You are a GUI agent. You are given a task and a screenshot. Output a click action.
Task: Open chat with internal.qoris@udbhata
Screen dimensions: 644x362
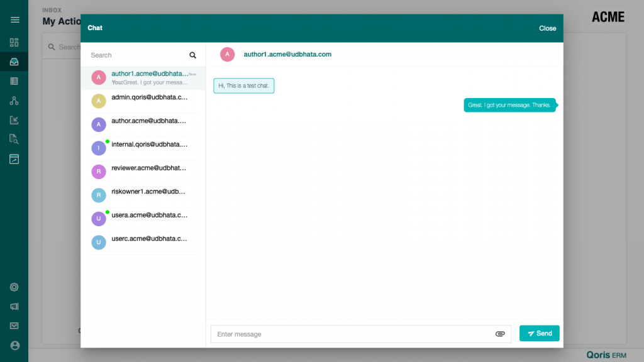point(143,148)
